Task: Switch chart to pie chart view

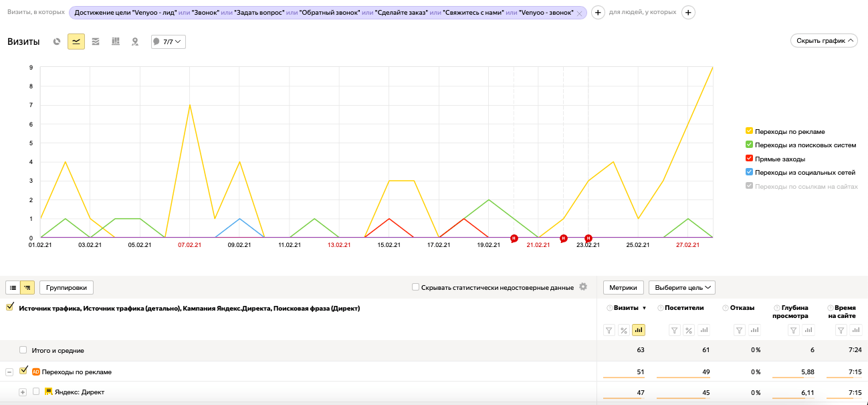Action: point(57,42)
